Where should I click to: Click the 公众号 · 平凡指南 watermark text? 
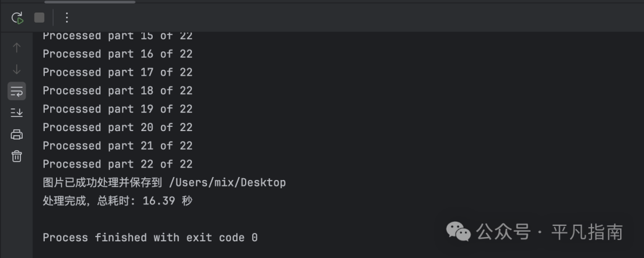pyautogui.click(x=550, y=232)
